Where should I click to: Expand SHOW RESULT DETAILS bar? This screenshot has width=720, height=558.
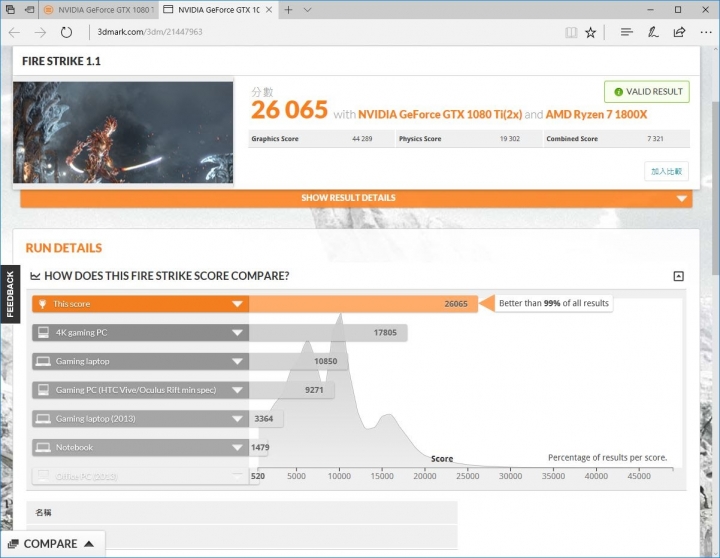pyautogui.click(x=356, y=198)
